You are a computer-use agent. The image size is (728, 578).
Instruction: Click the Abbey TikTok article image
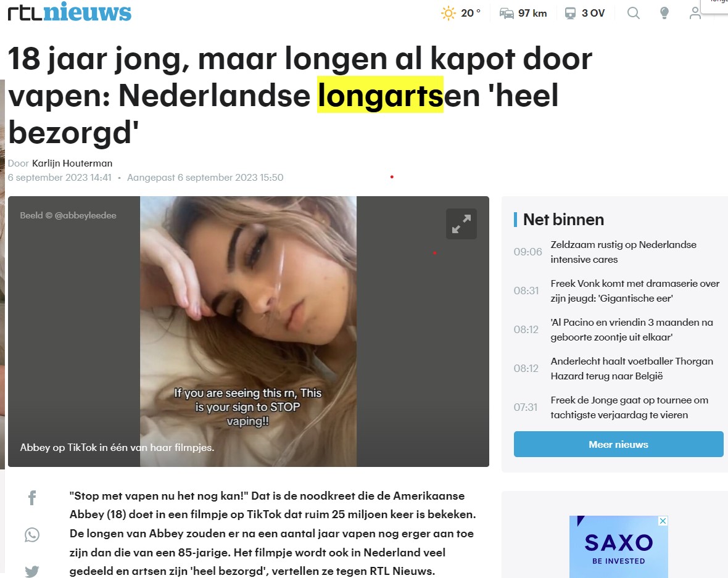click(x=249, y=331)
